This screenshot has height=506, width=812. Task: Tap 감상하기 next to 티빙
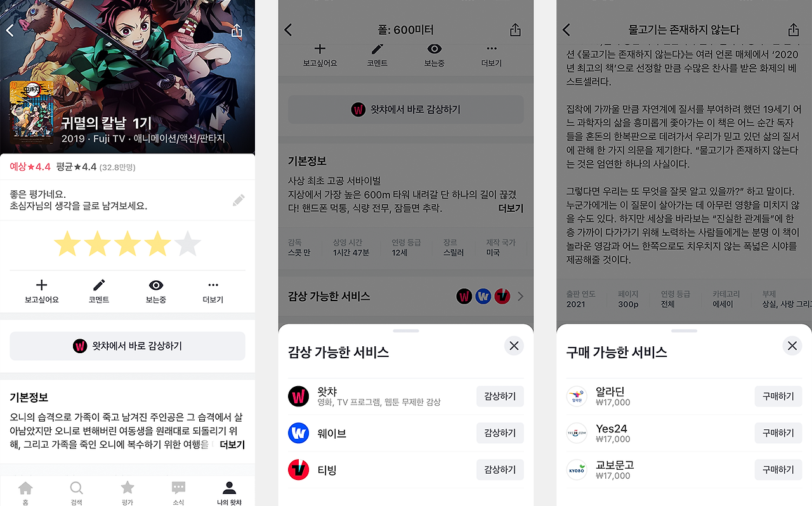coord(500,470)
